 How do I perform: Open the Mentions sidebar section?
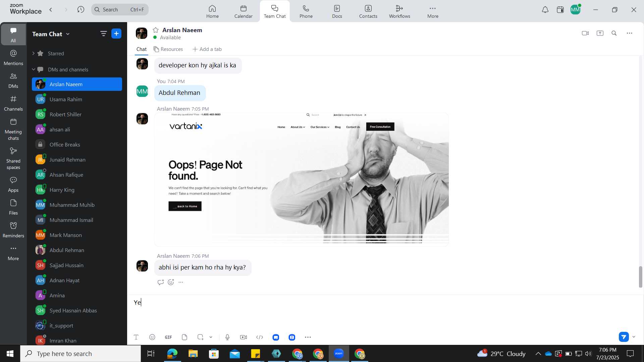click(13, 58)
